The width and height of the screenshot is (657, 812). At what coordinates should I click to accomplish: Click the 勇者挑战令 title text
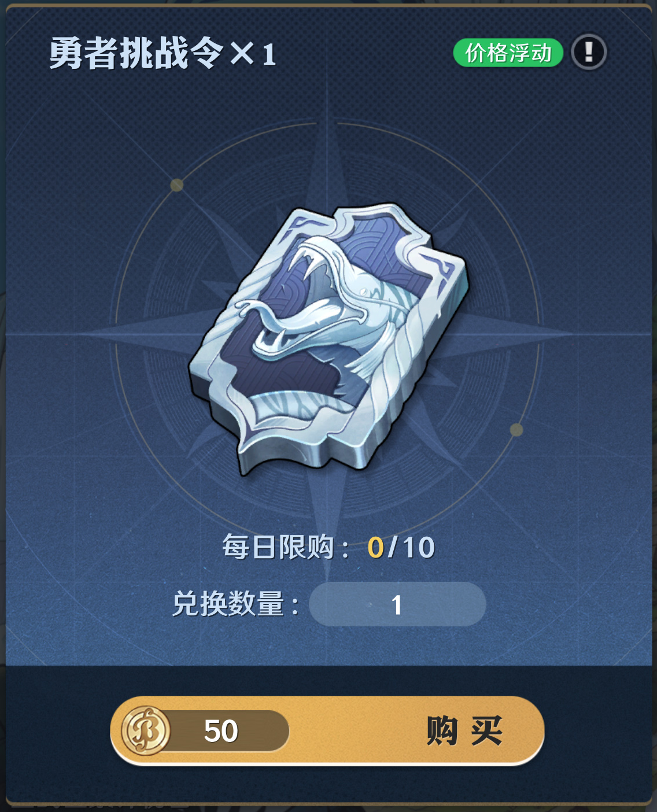pyautogui.click(x=136, y=53)
